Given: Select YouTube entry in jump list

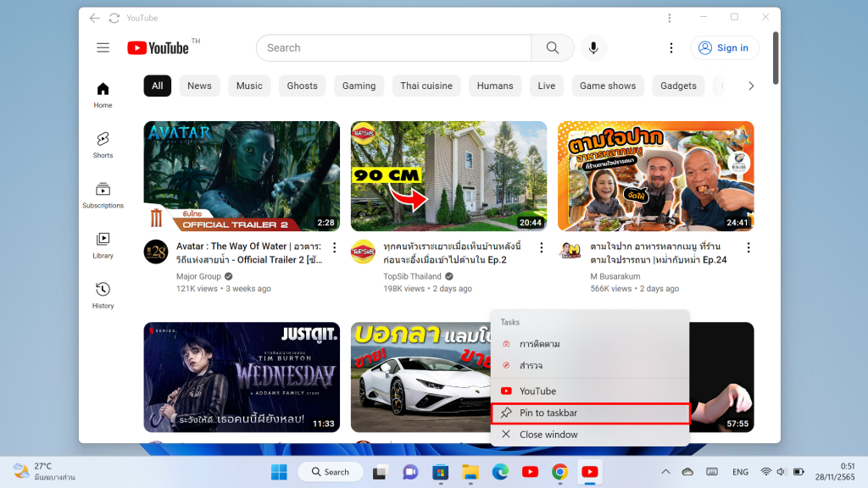Looking at the screenshot, I should (x=590, y=391).
